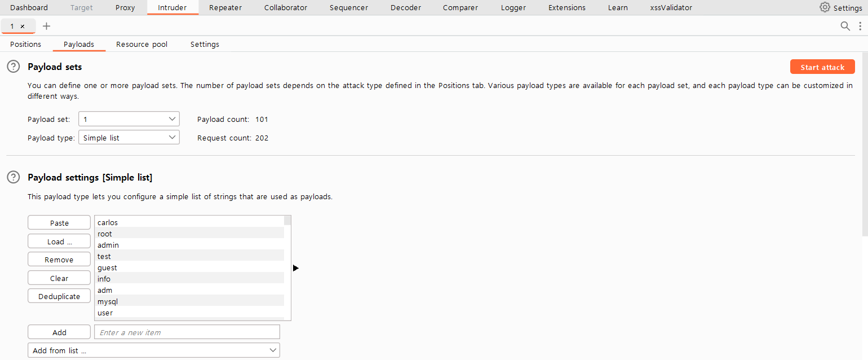Screen dimensions: 868x360
Task: Open Payload sets help icon
Action: tap(13, 67)
